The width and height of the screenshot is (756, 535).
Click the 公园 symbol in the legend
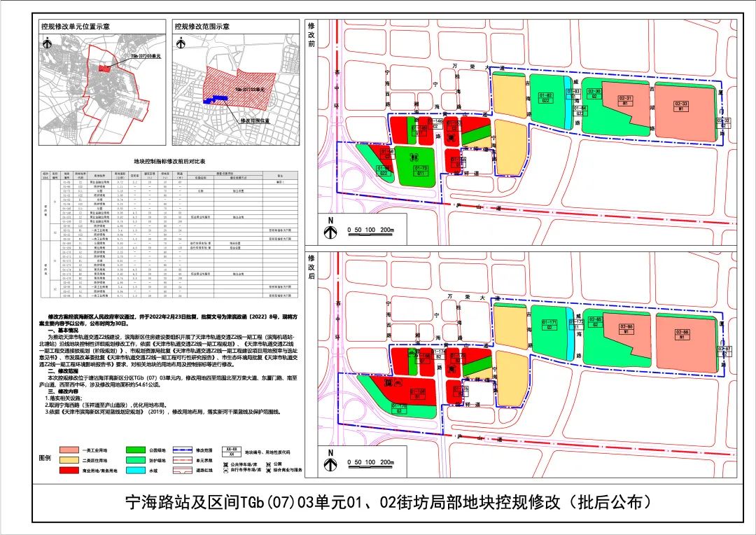coord(267,464)
